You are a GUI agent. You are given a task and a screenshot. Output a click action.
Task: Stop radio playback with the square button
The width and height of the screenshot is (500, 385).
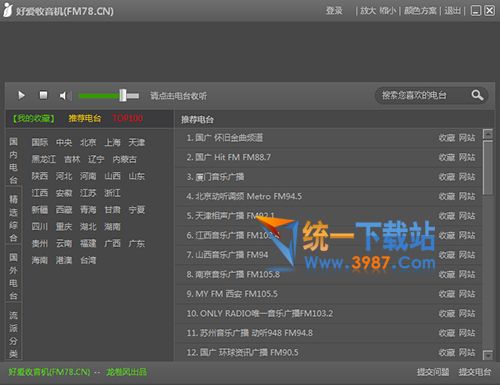(x=43, y=95)
